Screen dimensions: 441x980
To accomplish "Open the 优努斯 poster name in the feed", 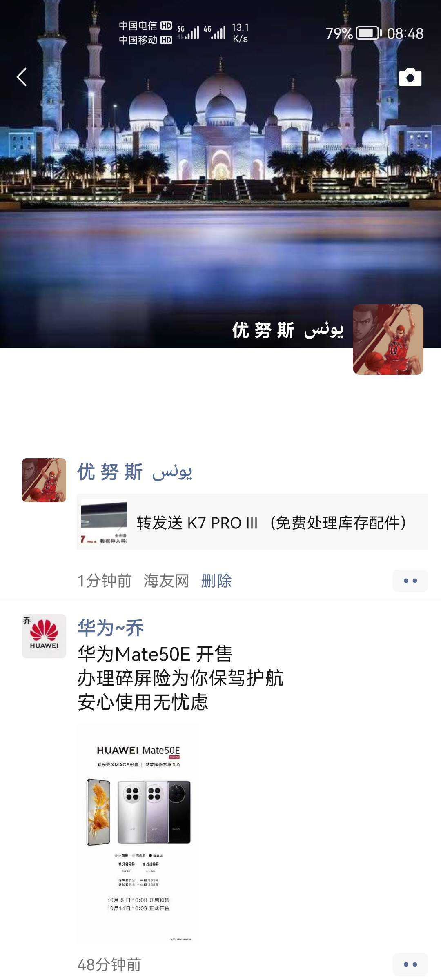I will click(135, 472).
